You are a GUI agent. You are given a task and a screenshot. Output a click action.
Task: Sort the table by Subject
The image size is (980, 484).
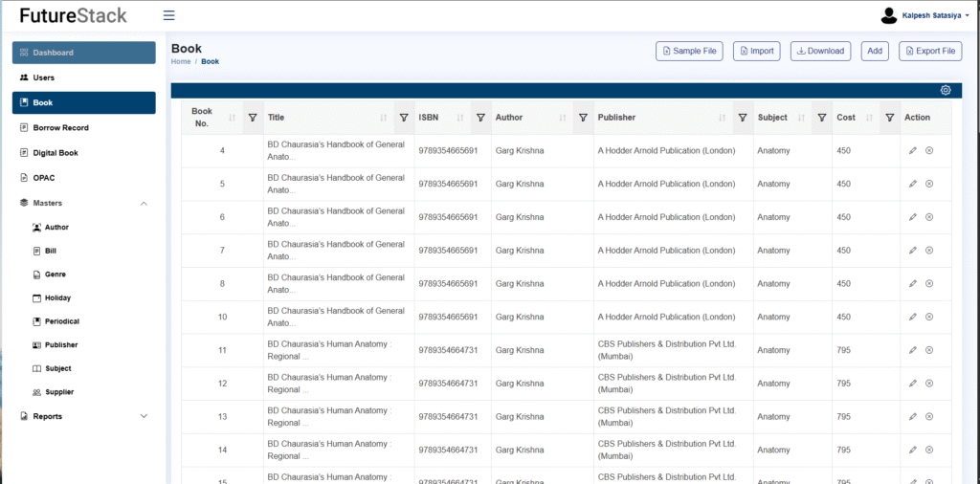pos(802,118)
